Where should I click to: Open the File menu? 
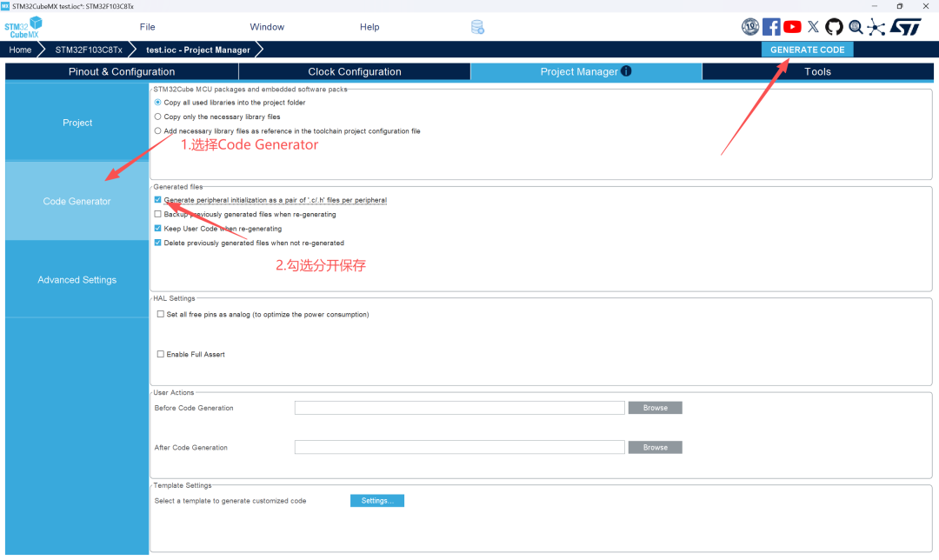(147, 27)
